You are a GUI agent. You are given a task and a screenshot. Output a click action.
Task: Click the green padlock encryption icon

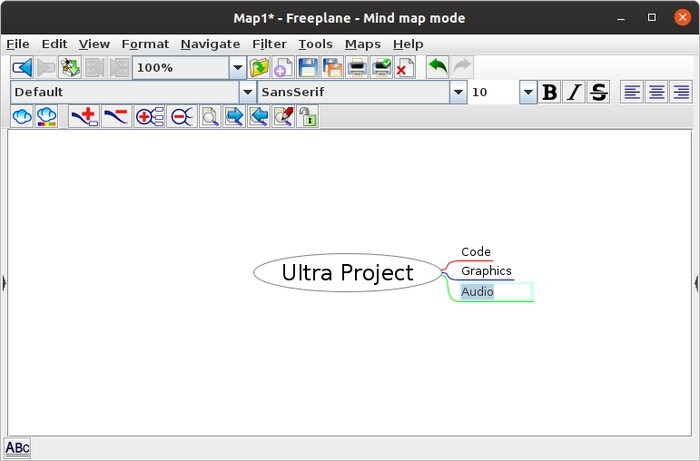click(x=308, y=116)
